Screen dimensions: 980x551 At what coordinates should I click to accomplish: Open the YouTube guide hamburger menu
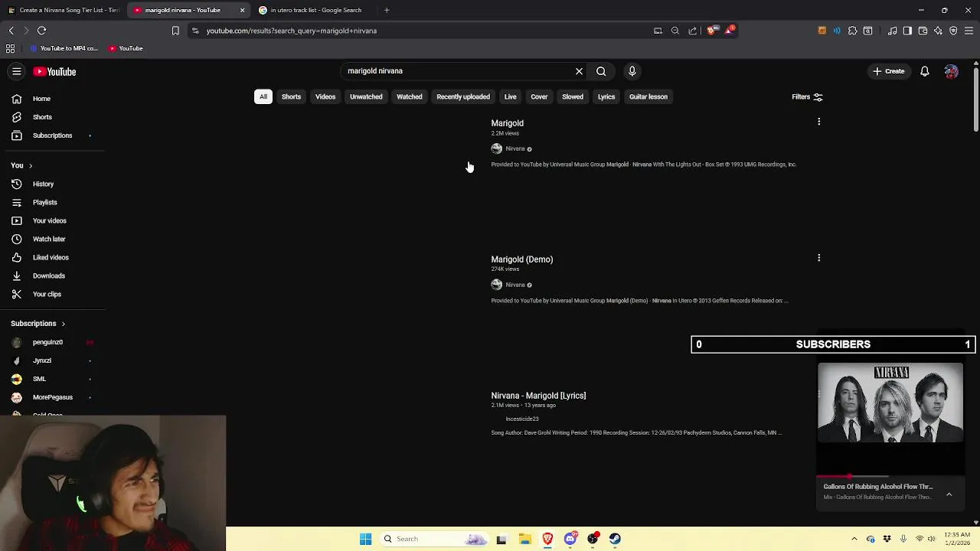(x=16, y=71)
